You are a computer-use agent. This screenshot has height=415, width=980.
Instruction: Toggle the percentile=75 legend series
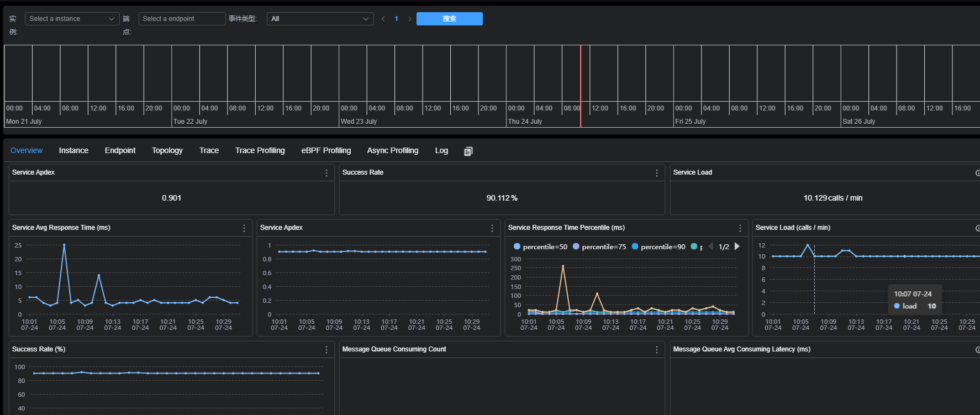(599, 247)
